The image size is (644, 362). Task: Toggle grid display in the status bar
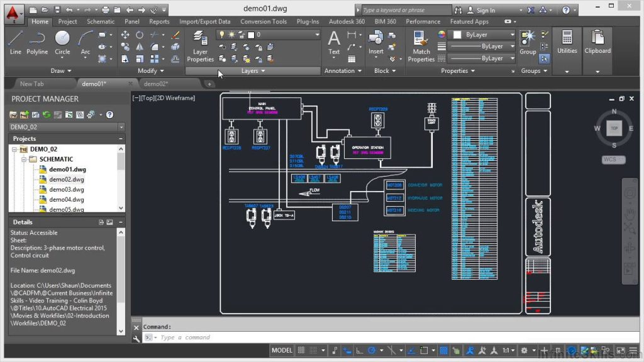(301, 351)
